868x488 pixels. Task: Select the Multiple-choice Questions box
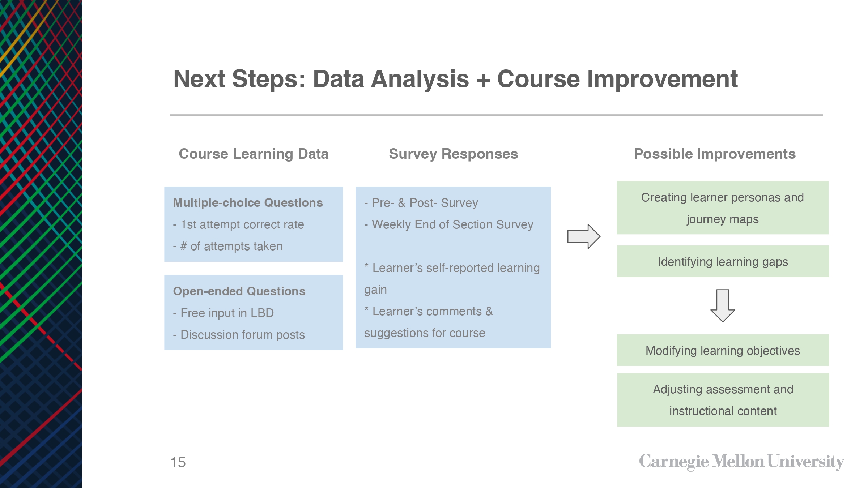pyautogui.click(x=254, y=224)
